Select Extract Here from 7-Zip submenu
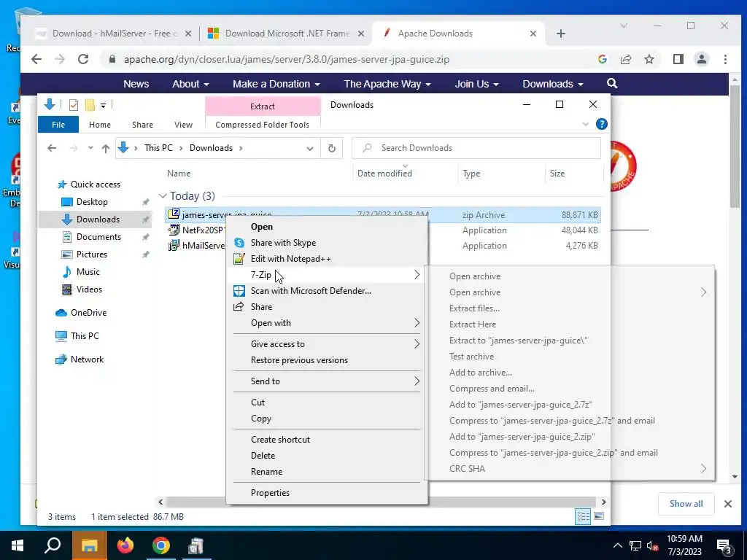 click(473, 324)
